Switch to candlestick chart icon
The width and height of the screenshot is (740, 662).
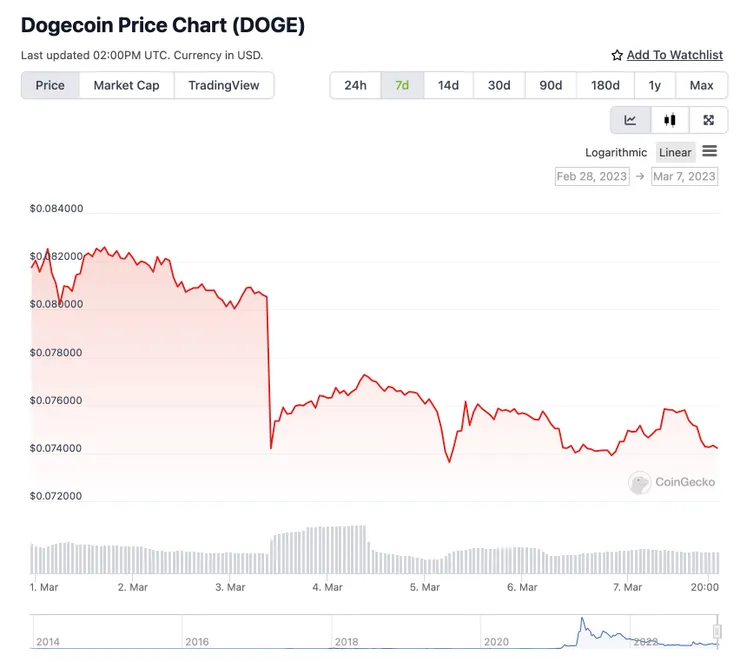tap(670, 120)
